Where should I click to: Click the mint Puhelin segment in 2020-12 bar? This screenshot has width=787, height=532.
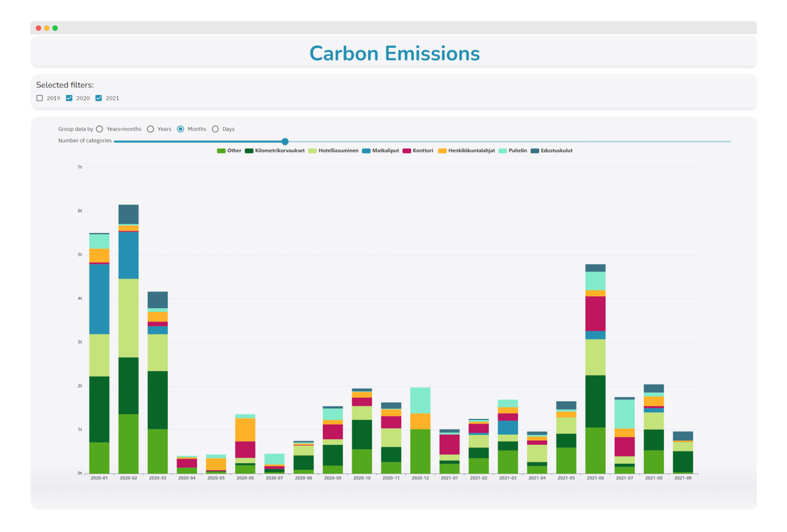420,400
